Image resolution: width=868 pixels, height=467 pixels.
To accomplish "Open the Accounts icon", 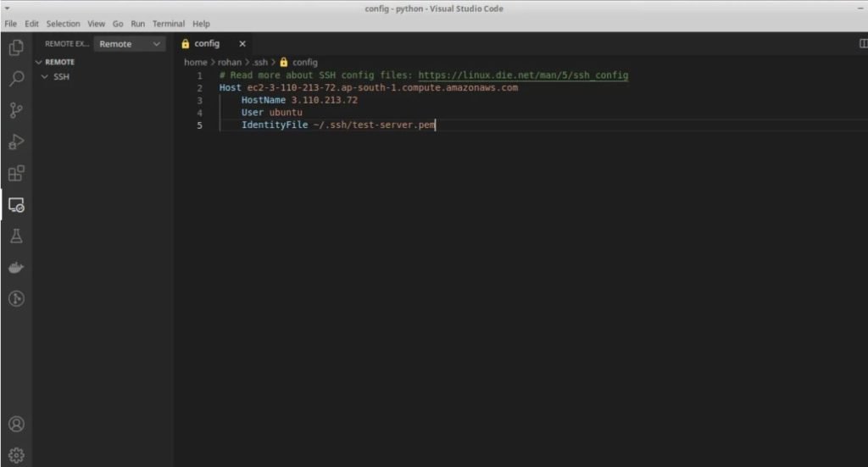I will point(16,424).
